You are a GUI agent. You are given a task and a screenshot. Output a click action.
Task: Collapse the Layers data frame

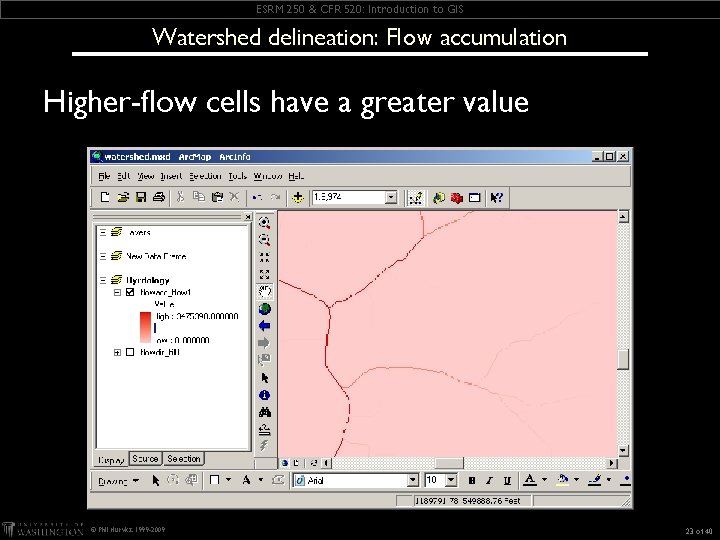103,232
